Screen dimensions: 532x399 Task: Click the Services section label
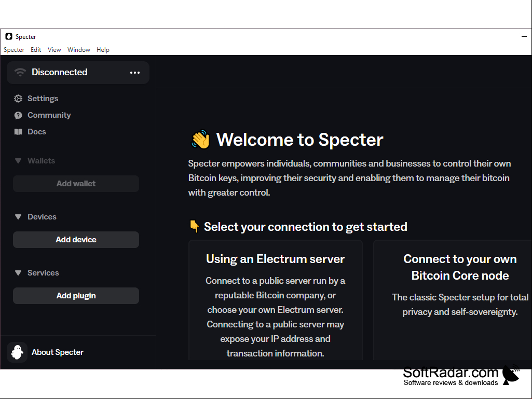coord(43,273)
